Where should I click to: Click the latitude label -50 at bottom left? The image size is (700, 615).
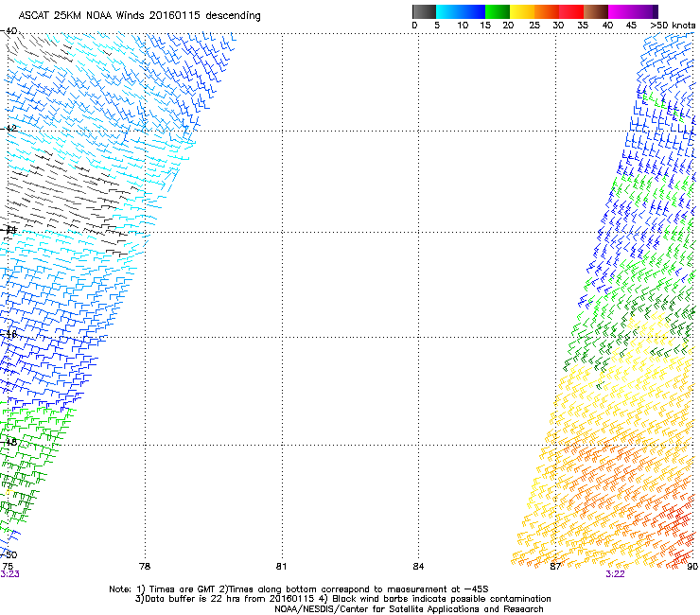pos(9,554)
